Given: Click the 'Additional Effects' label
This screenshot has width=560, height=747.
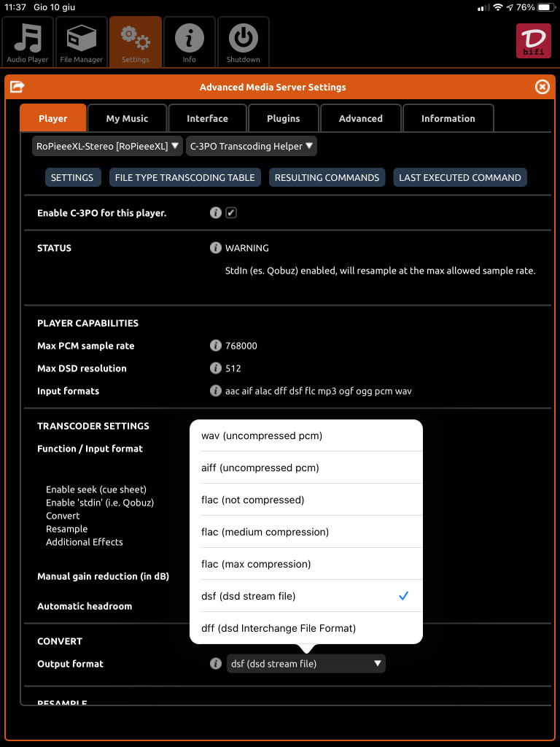Looking at the screenshot, I should [x=85, y=542].
